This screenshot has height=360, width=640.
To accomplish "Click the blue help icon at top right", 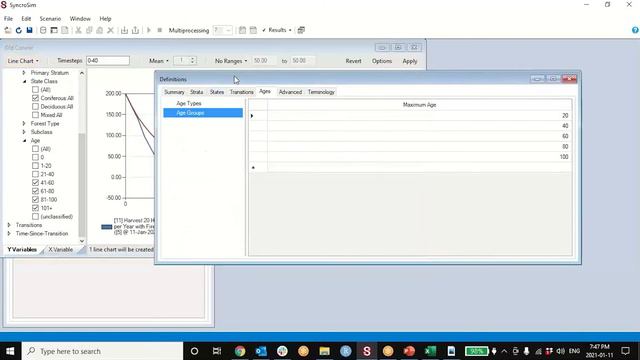I will tap(635, 30).
